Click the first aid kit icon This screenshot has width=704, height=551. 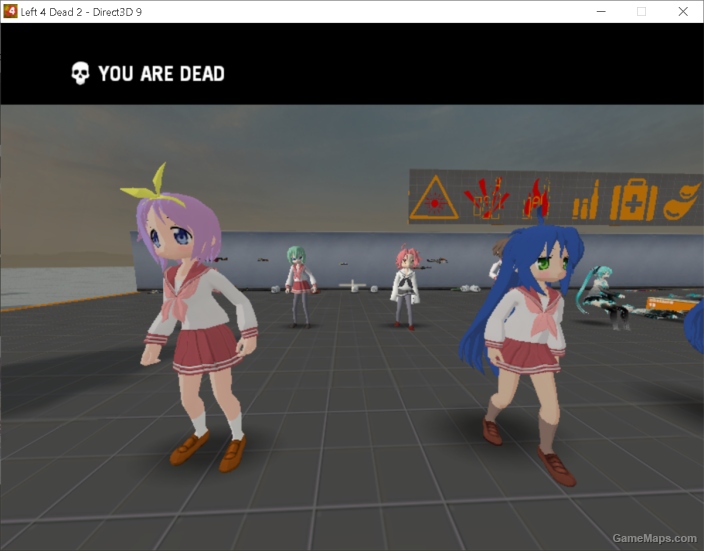tap(633, 200)
